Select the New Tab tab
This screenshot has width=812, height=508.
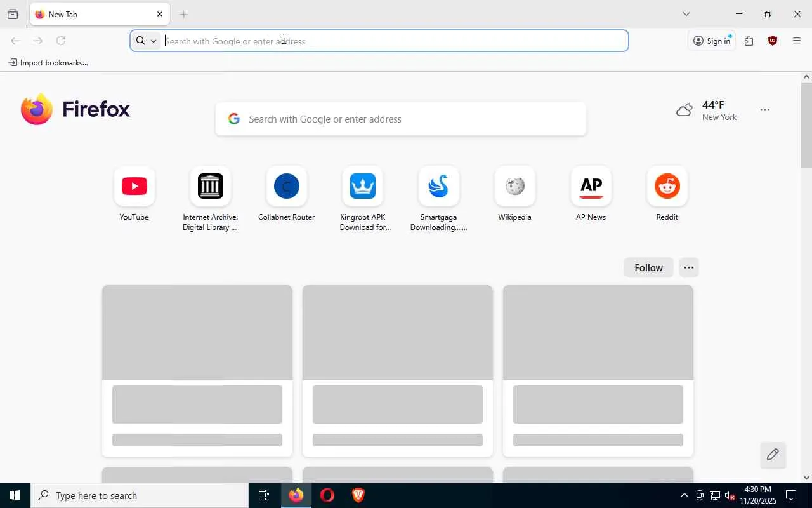[x=100, y=14]
